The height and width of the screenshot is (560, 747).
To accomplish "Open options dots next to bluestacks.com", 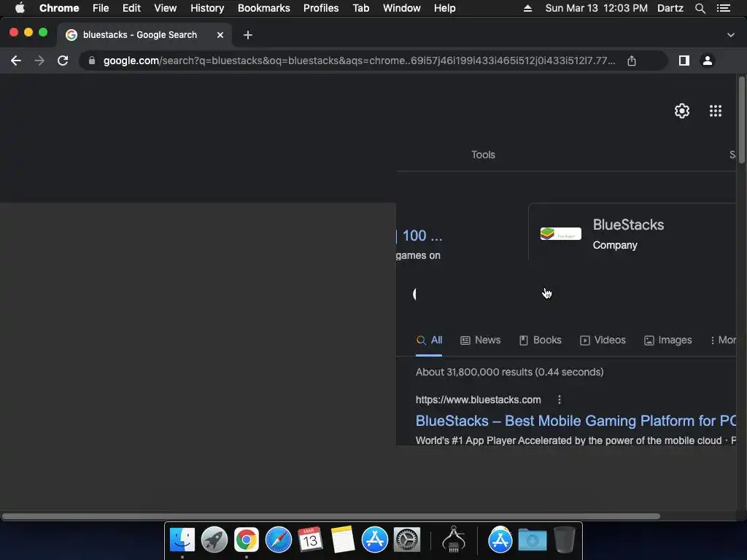I will coord(560,400).
